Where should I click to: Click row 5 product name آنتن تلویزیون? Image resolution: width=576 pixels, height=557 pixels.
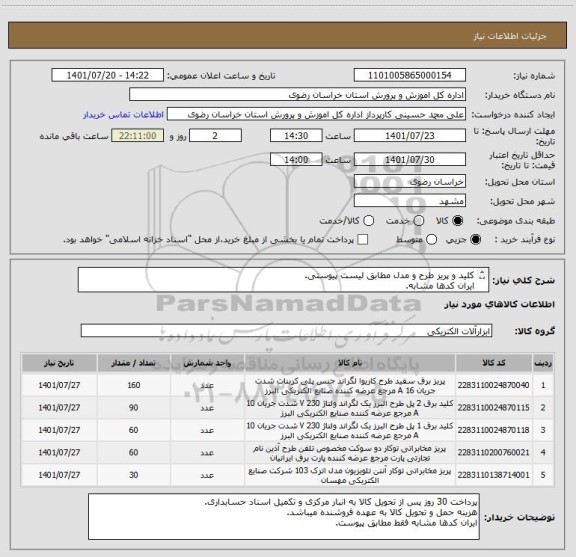[350, 475]
